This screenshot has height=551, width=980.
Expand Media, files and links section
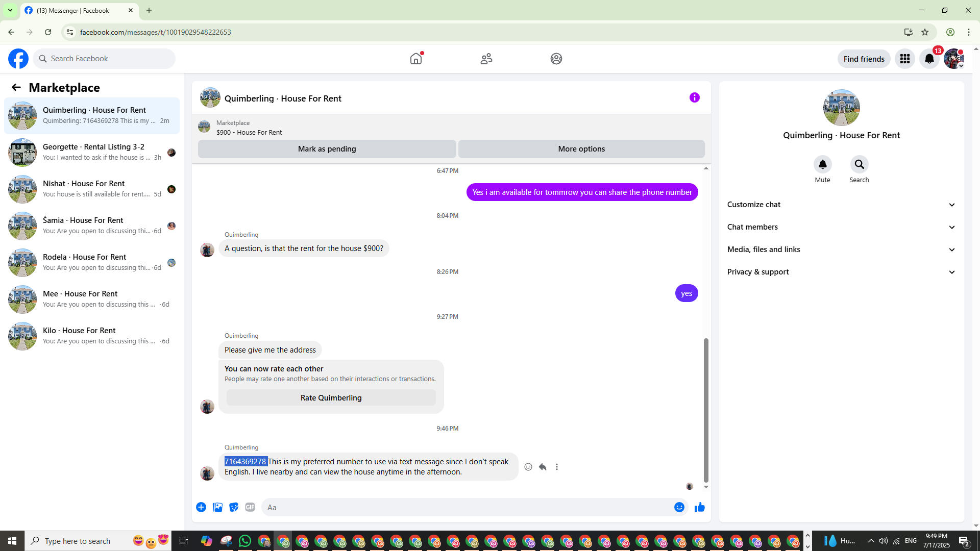841,249
